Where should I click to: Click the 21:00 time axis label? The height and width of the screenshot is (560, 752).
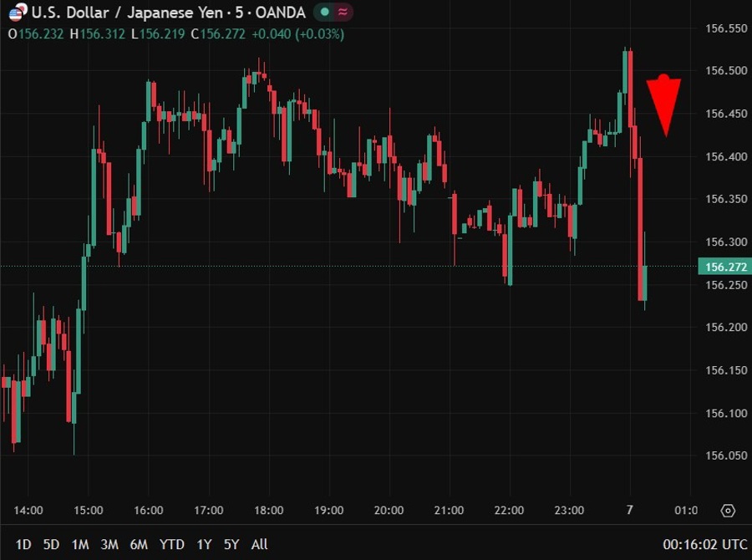449,510
